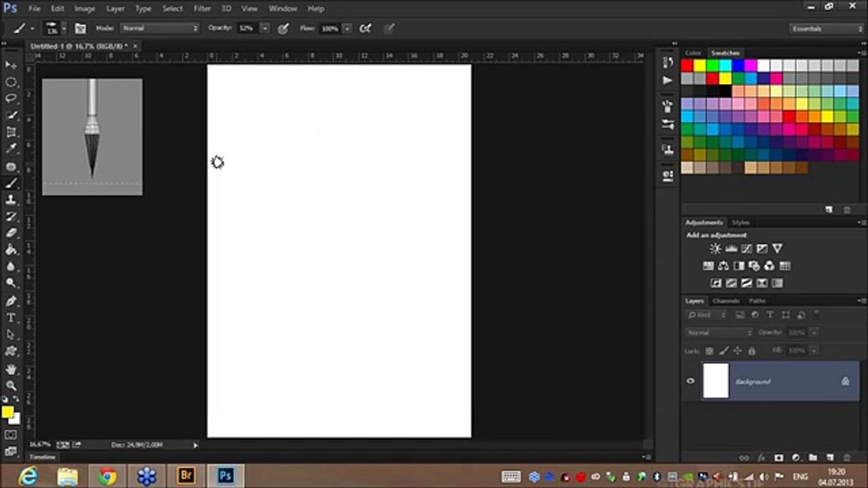Select the Move tool
The height and width of the screenshot is (488, 868).
coord(11,65)
